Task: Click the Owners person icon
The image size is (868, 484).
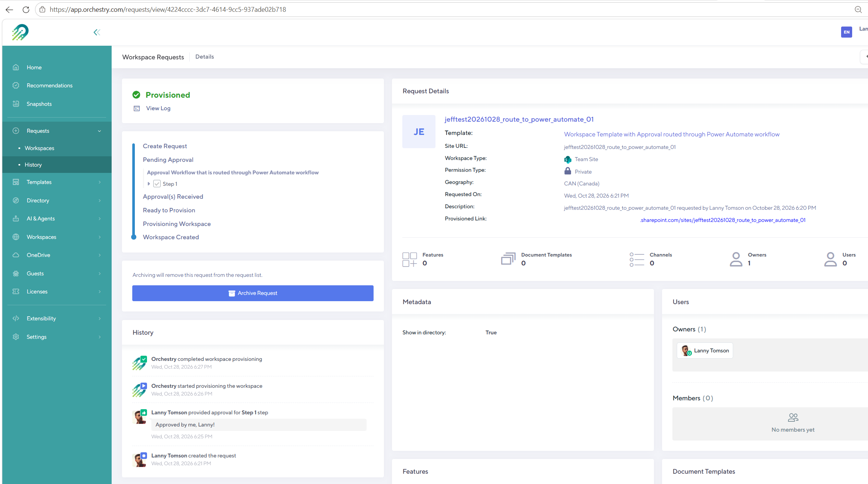Action: tap(736, 259)
